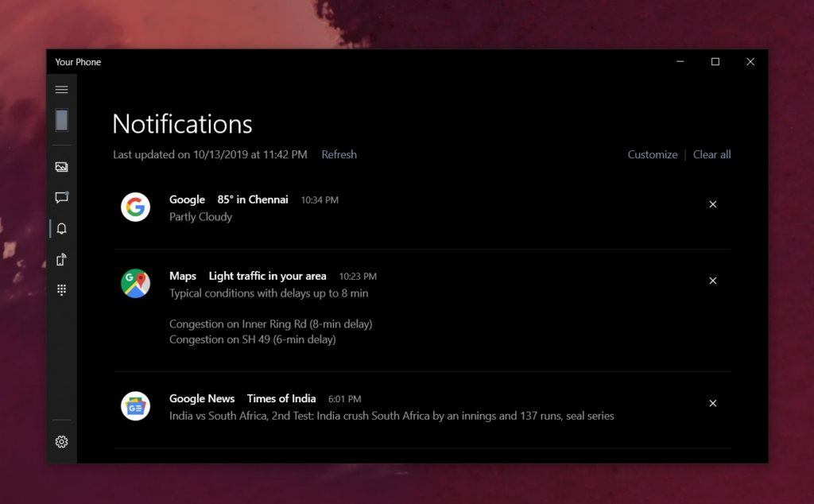Open Your Phone settings via the gear
This screenshot has height=504, width=814.
pos(61,441)
